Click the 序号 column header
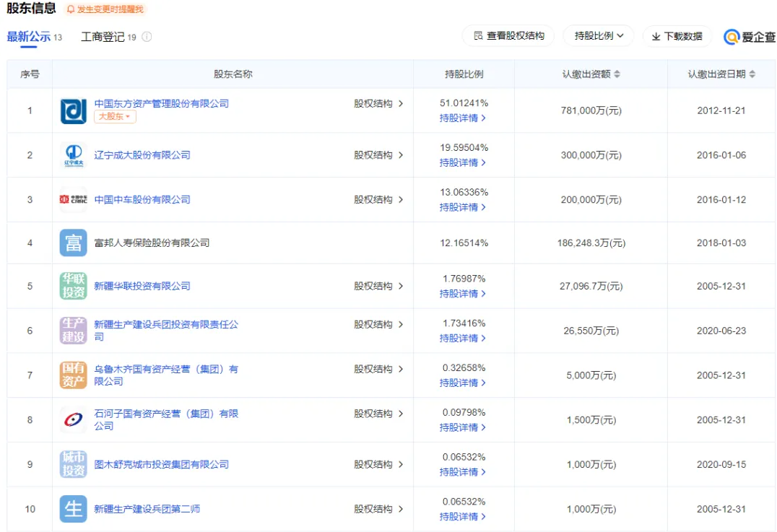The image size is (777, 532). (x=30, y=74)
